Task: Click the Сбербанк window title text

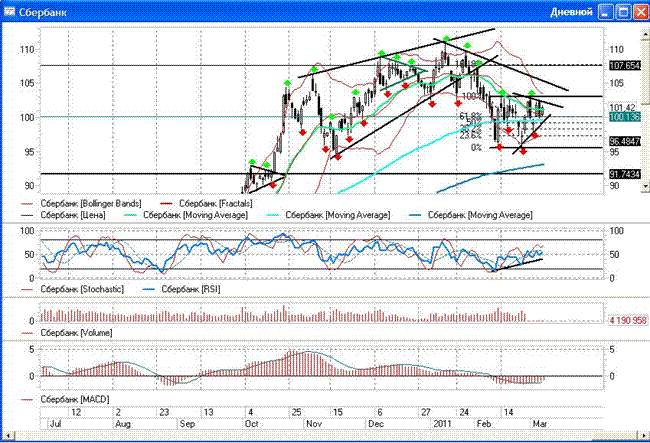Action: click(43, 12)
